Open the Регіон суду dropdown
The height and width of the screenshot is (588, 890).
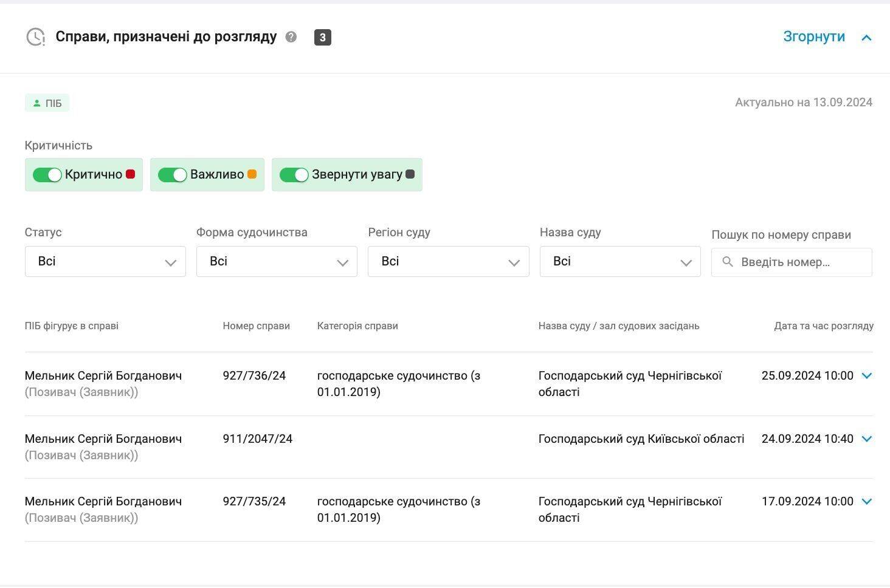tap(448, 262)
